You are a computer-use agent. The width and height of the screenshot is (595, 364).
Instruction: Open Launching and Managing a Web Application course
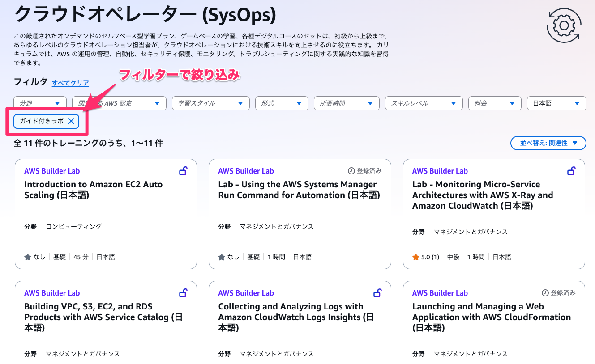[492, 317]
